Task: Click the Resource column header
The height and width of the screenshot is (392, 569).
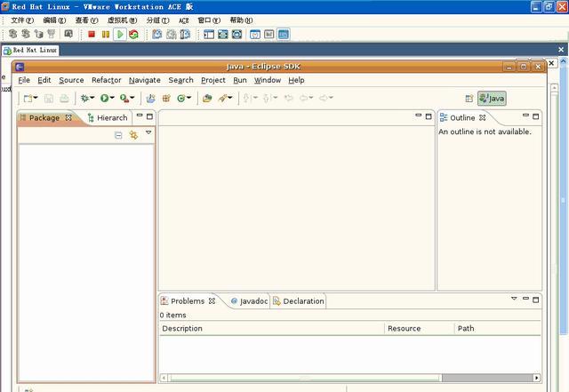Action: pyautogui.click(x=420, y=329)
